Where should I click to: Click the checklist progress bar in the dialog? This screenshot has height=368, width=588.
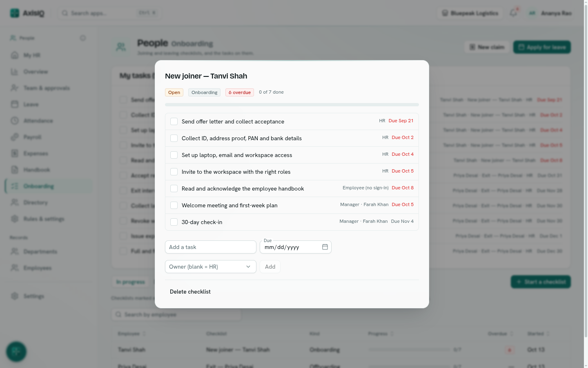point(292,105)
